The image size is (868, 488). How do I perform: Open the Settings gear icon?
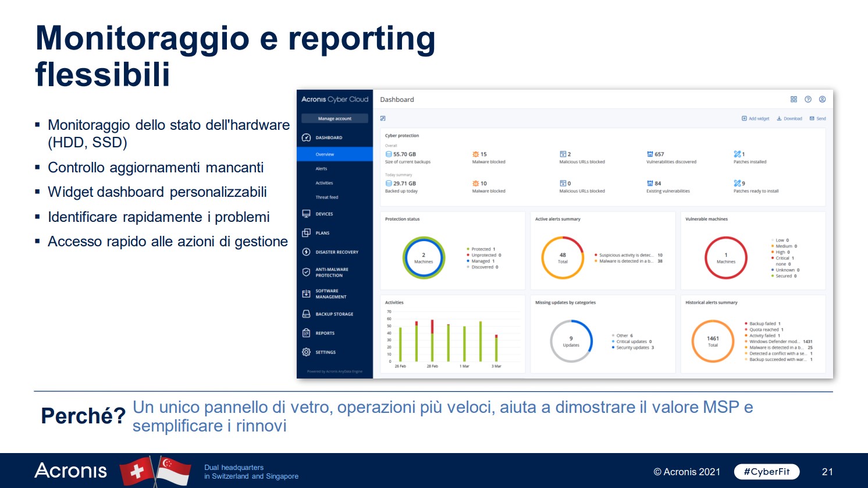click(x=306, y=352)
